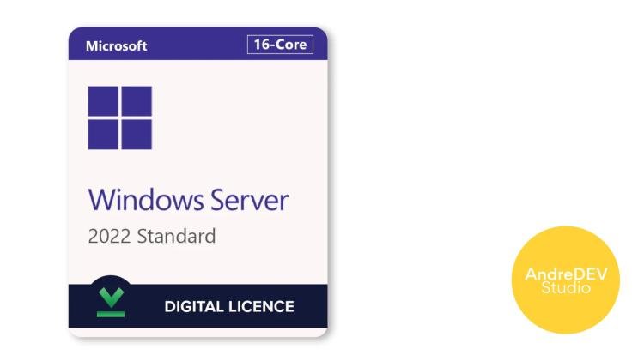This screenshot has width=644, height=361.
Task: Click the DIGITAL word in footer banner
Action: coord(193,306)
